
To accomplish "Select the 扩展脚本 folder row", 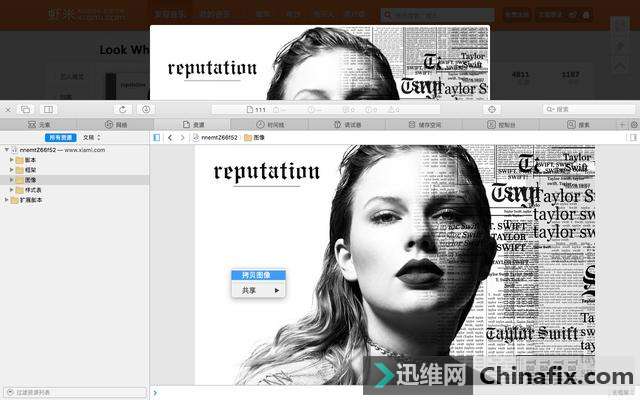I will pos(74,200).
